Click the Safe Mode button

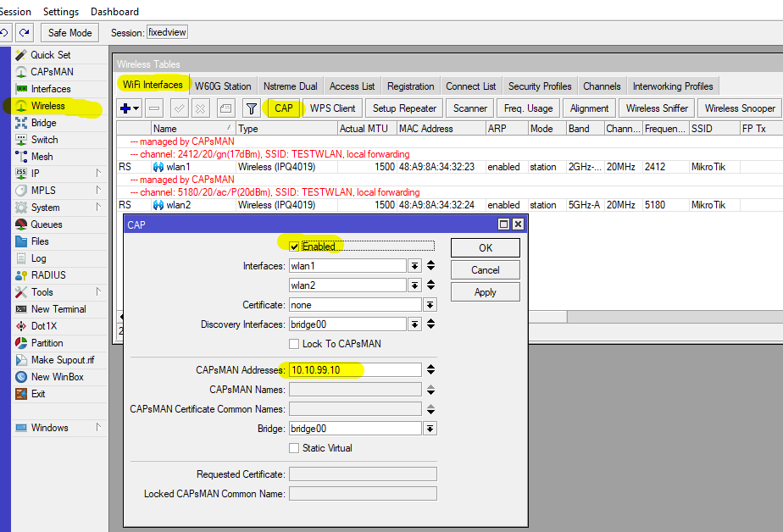pos(69,33)
